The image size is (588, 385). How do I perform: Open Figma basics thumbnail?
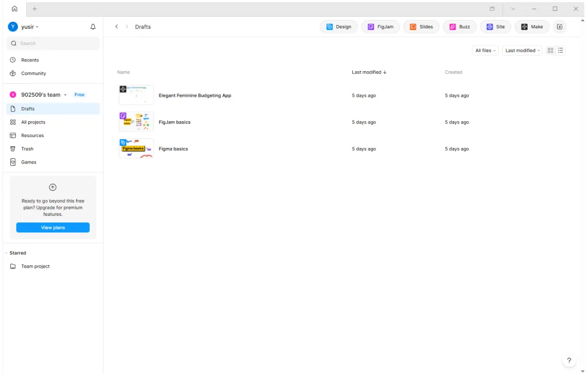pos(136,148)
